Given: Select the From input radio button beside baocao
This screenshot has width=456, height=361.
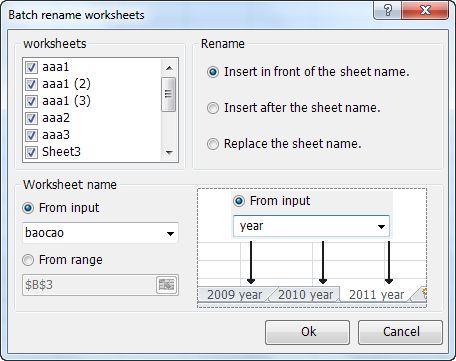Looking at the screenshot, I should pos(28,208).
